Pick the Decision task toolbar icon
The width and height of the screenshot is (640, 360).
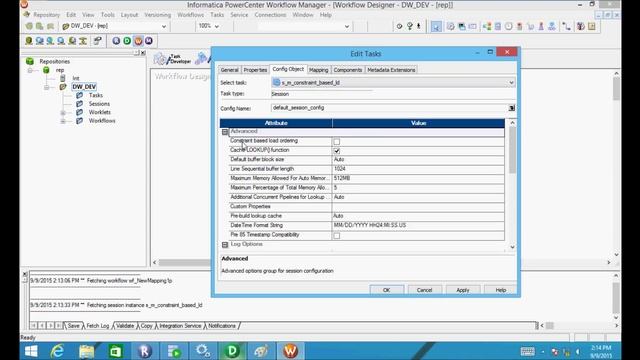487,27
